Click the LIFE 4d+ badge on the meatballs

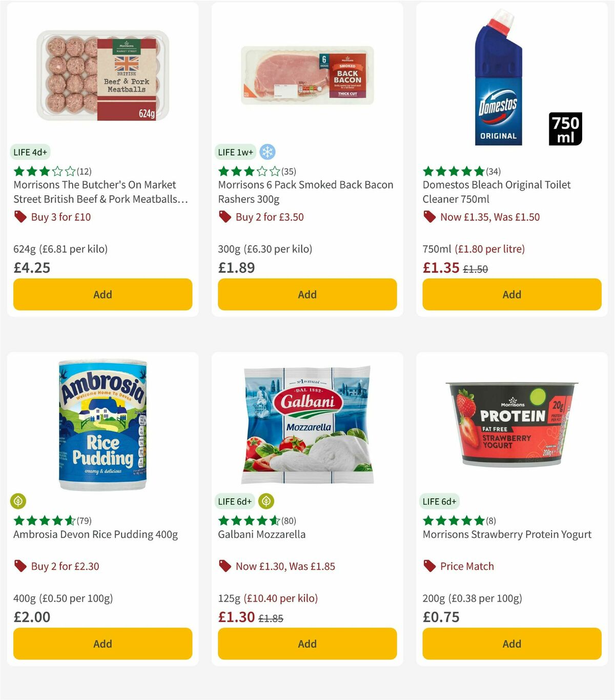30,152
